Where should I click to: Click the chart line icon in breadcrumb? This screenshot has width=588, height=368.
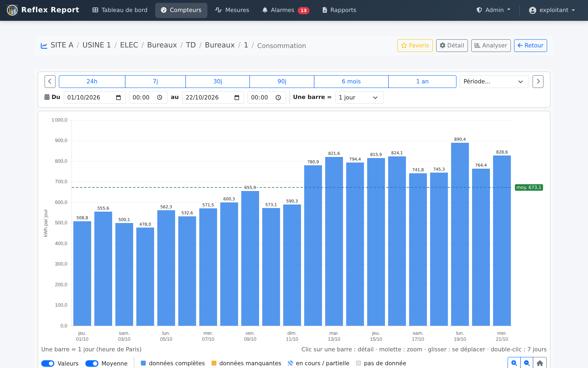tap(44, 46)
